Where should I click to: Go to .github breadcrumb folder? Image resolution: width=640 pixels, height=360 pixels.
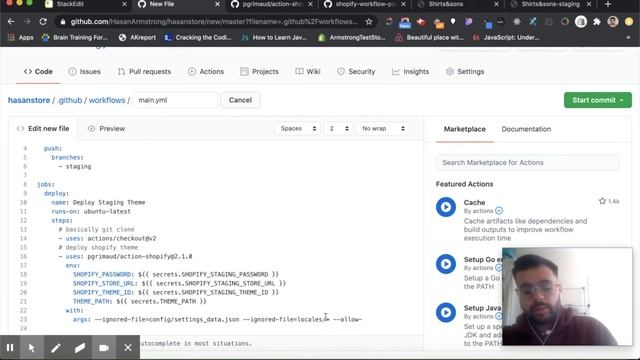coord(69,100)
